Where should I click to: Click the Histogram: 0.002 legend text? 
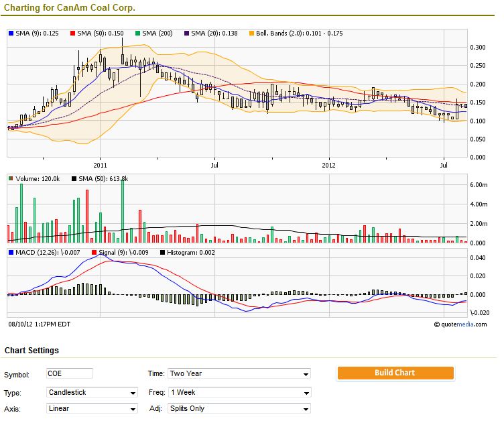190,253
